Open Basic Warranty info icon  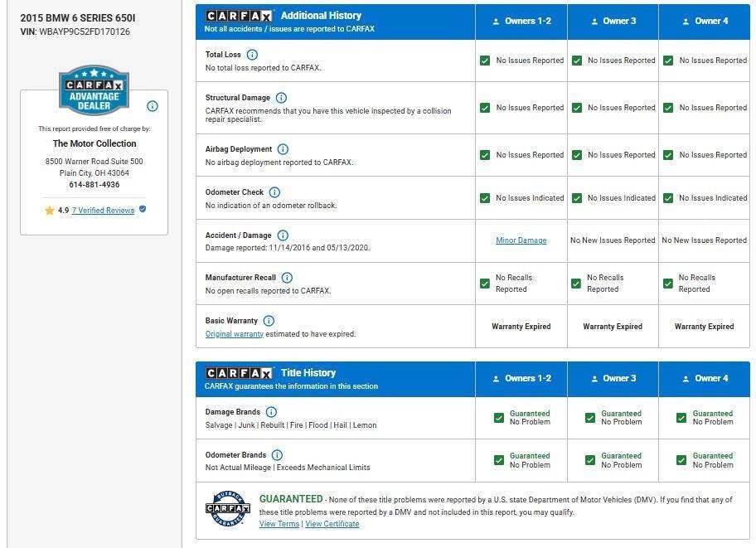[269, 321]
